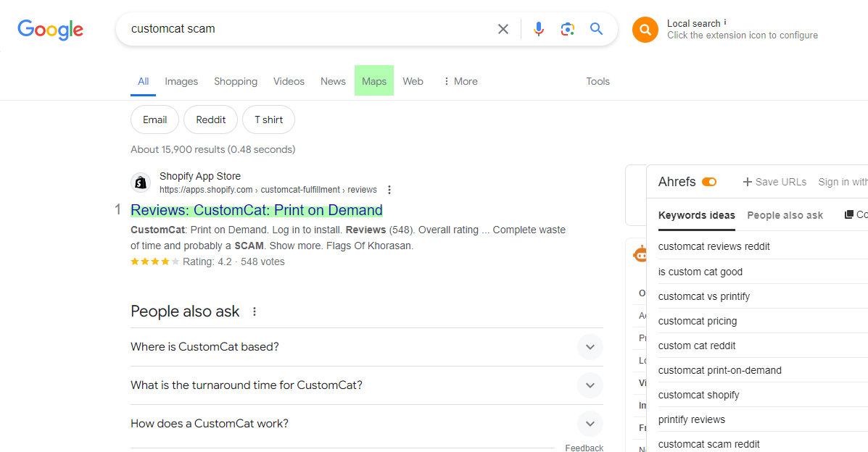Toggle the Ahrefs switch off
Image resolution: width=868 pixels, height=452 pixels.
708,182
